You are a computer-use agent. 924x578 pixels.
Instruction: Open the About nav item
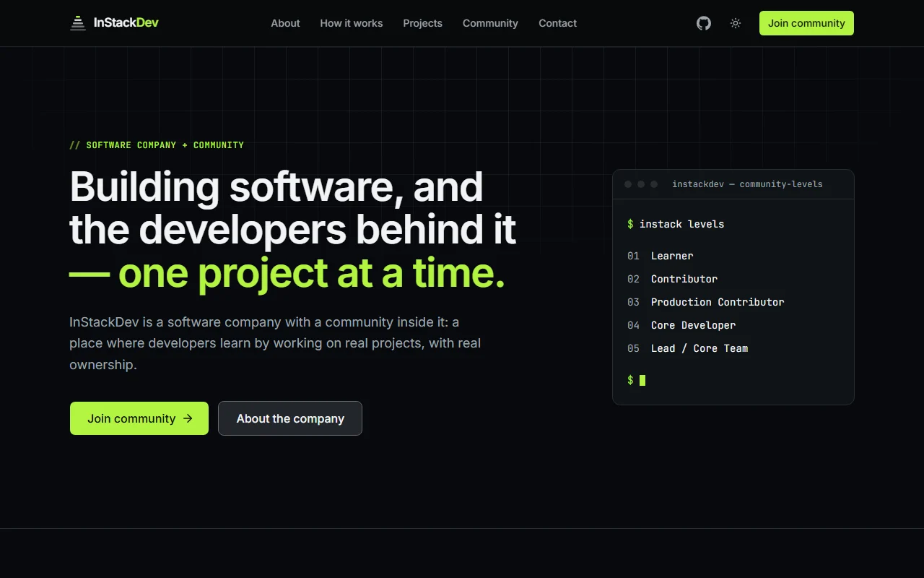pyautogui.click(x=285, y=23)
